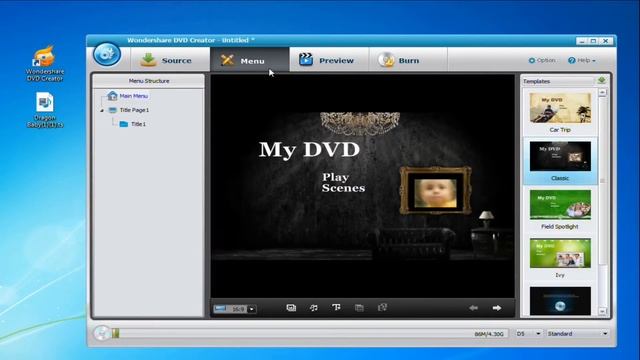The image size is (640, 360).
Task: Select Title1 folder in menu tree
Action: point(133,124)
